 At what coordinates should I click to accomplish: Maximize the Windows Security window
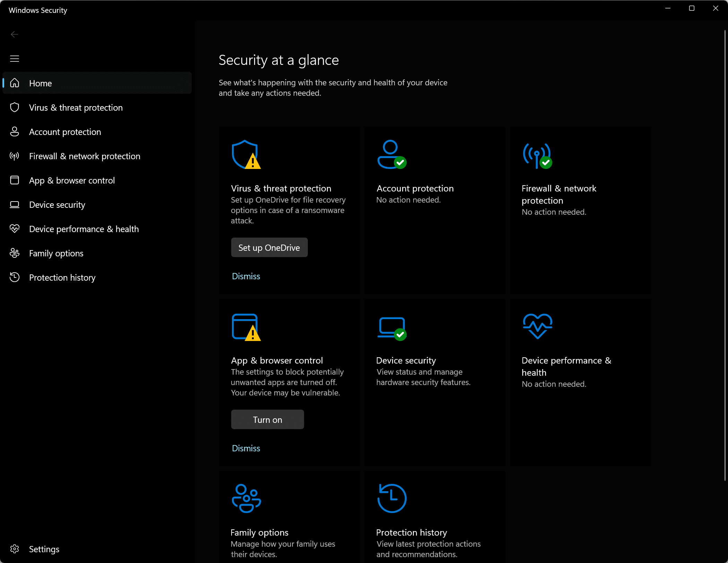(692, 8)
